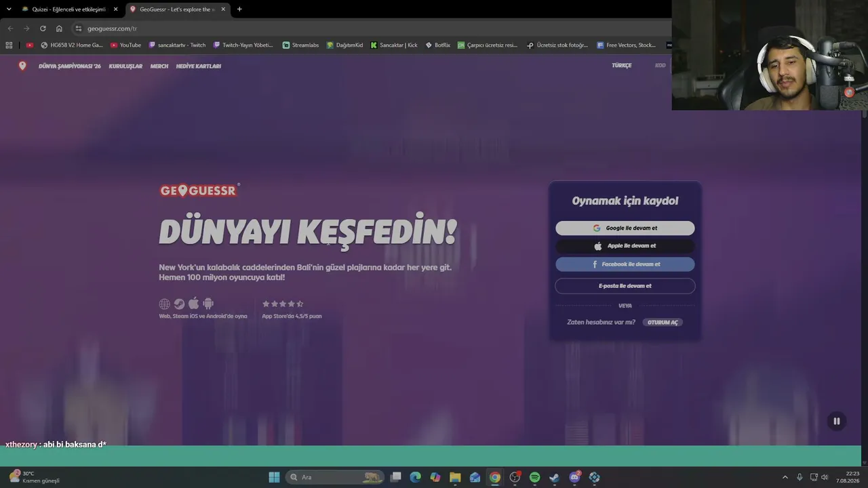Open the Free Vectors, Stock... bookmark
This screenshot has height=488, width=868.
point(627,45)
